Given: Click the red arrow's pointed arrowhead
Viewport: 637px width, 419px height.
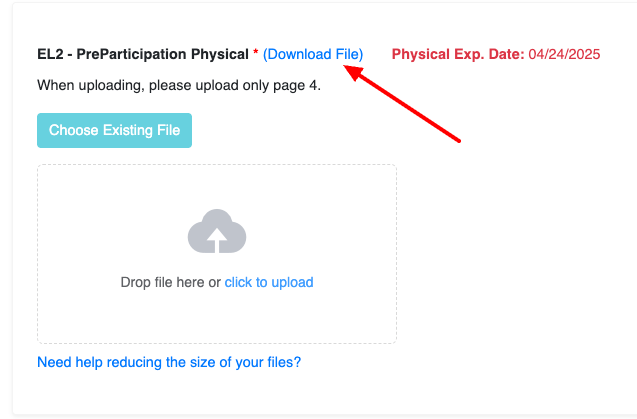Looking at the screenshot, I should 347,67.
